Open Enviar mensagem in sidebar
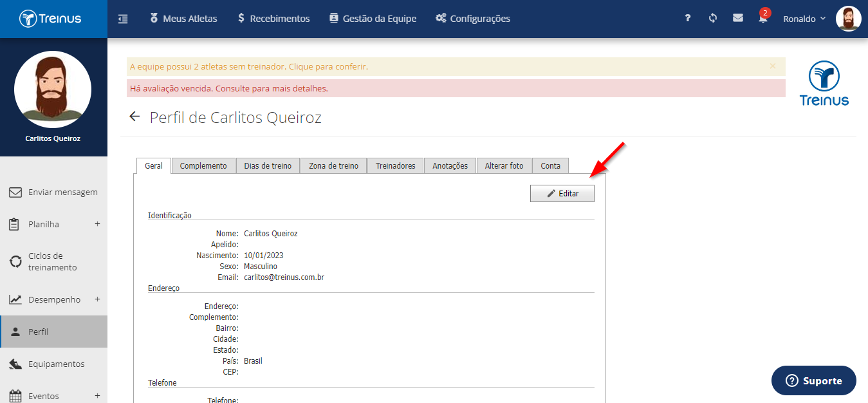Image resolution: width=868 pixels, height=403 pixels. tap(53, 192)
